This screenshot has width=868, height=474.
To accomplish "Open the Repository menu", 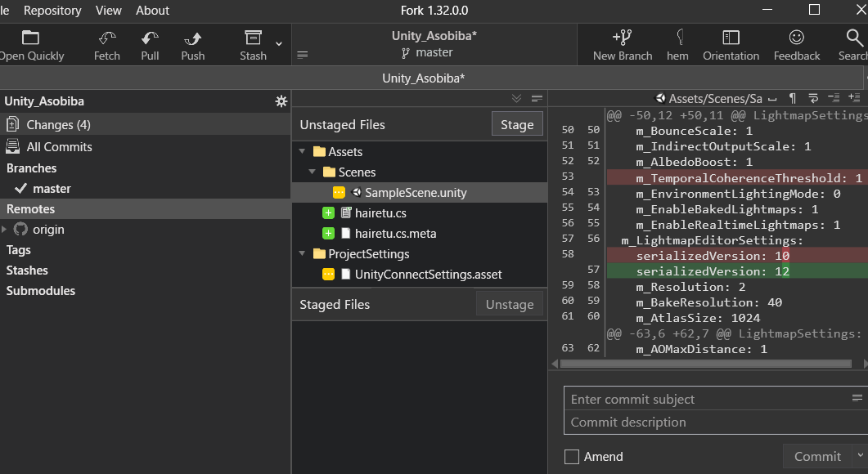I will coord(52,11).
